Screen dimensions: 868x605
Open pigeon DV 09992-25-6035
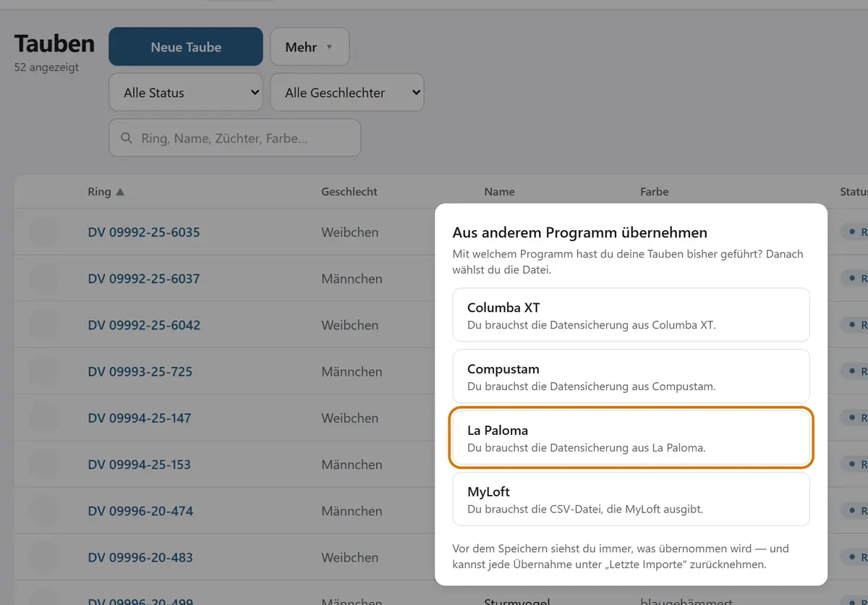point(144,232)
